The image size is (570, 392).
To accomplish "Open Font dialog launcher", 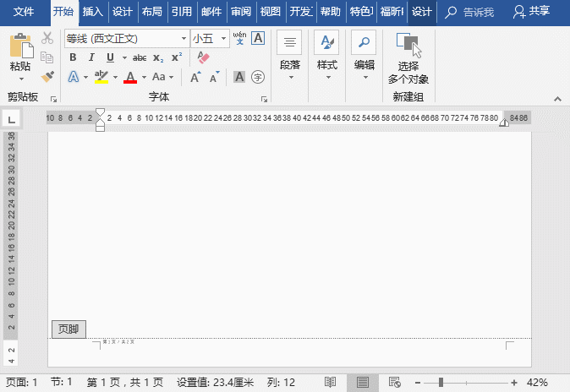I will [x=264, y=99].
